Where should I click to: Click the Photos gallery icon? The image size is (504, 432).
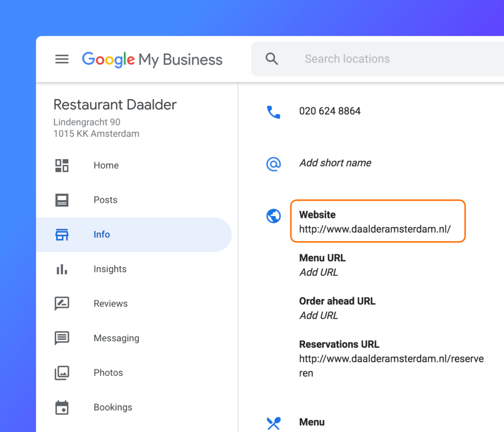(62, 373)
